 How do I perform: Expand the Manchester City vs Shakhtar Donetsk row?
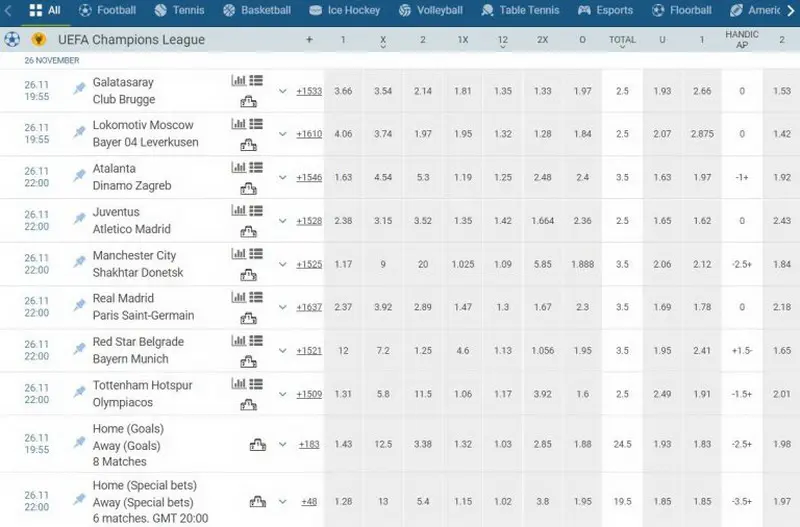pos(283,264)
